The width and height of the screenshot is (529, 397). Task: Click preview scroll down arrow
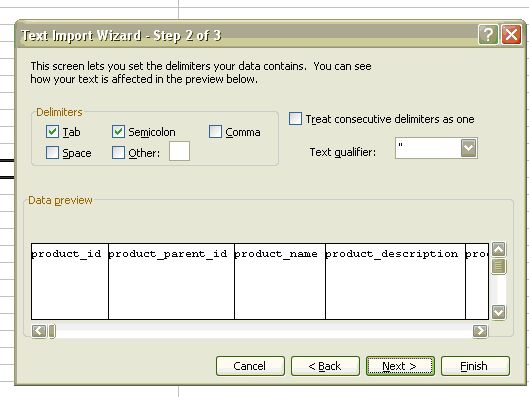499,312
